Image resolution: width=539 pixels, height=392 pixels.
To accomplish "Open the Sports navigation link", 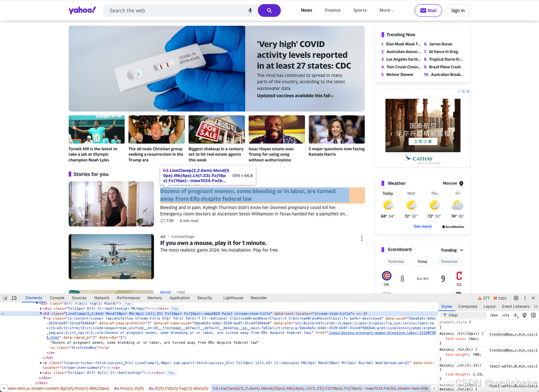I will (x=360, y=10).
